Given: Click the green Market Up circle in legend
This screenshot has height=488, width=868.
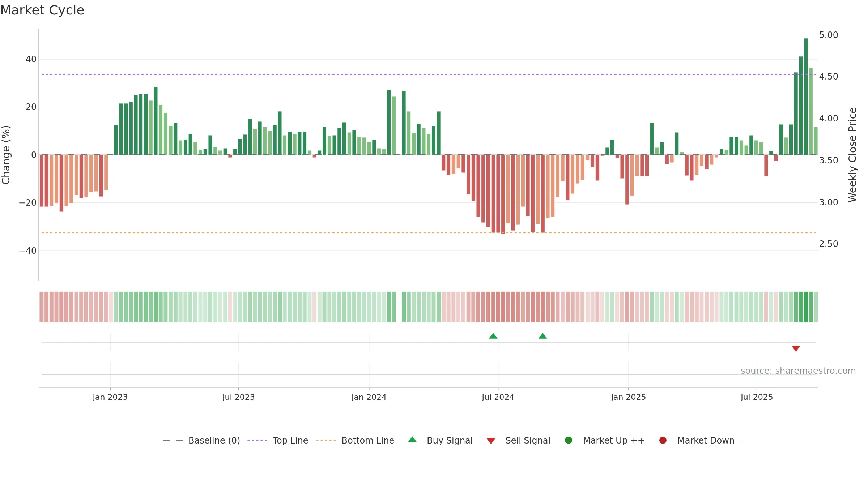Looking at the screenshot, I should pos(569,440).
